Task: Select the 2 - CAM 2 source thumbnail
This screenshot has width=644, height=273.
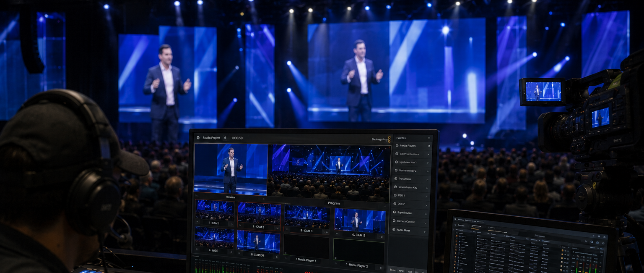Action: pyautogui.click(x=259, y=214)
